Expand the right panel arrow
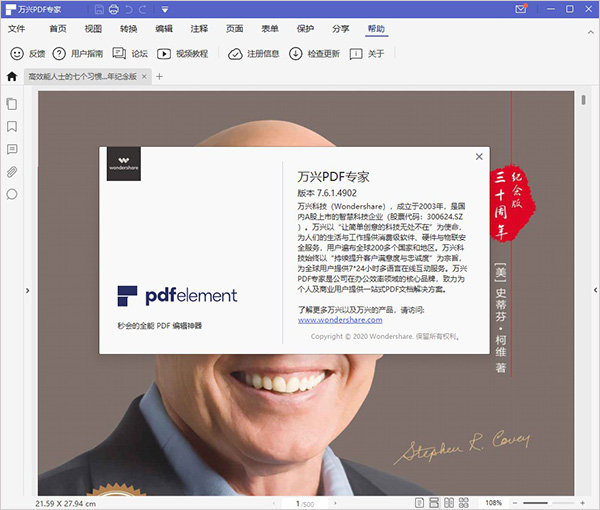This screenshot has width=600, height=510. click(x=595, y=290)
